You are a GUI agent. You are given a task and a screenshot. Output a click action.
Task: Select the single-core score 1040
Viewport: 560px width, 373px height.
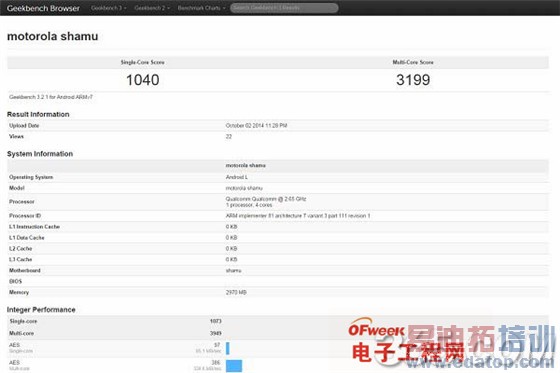[x=142, y=80]
